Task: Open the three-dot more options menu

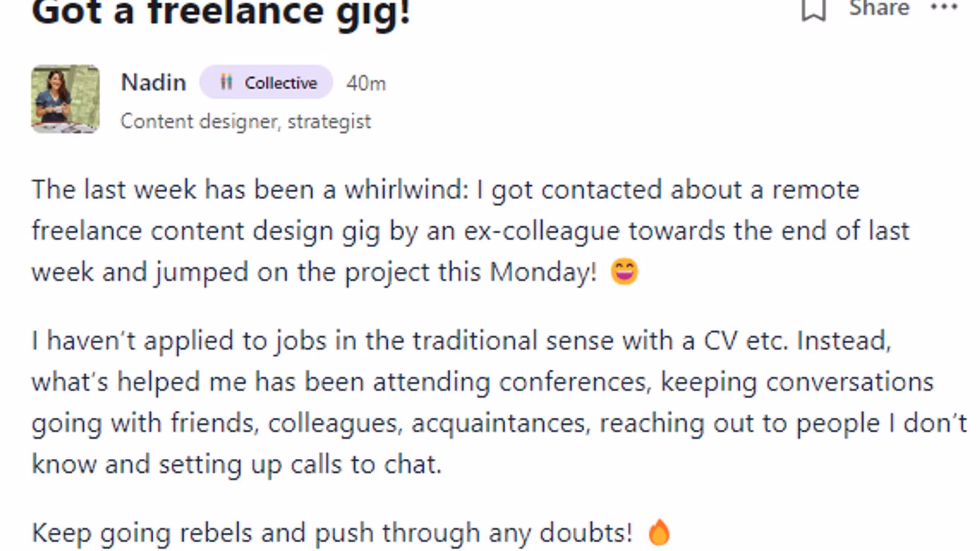Action: 944,7
